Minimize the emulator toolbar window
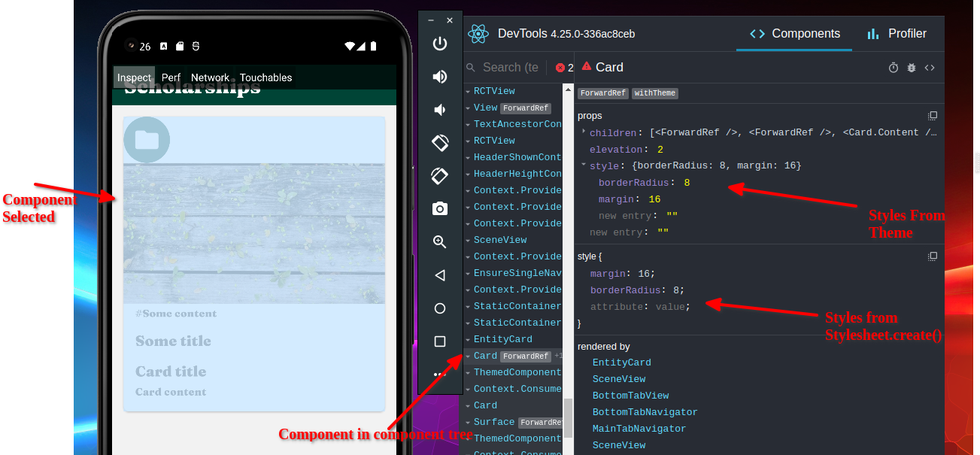This screenshot has width=980, height=455. (x=431, y=20)
